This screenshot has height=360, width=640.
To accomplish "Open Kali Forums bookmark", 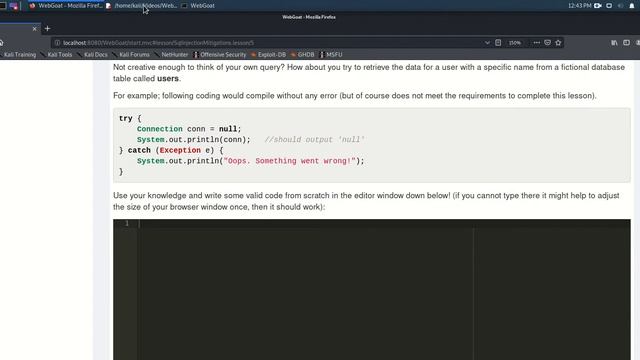I will coord(132,54).
